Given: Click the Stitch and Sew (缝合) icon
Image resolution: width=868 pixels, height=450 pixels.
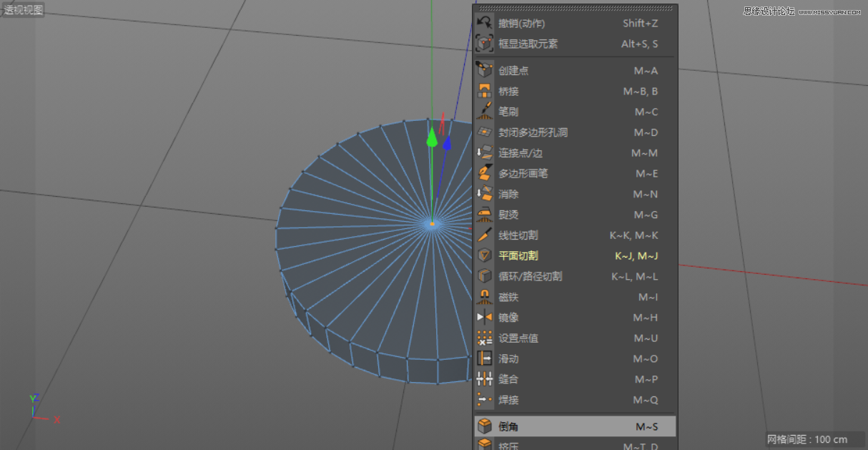Looking at the screenshot, I should point(485,379).
